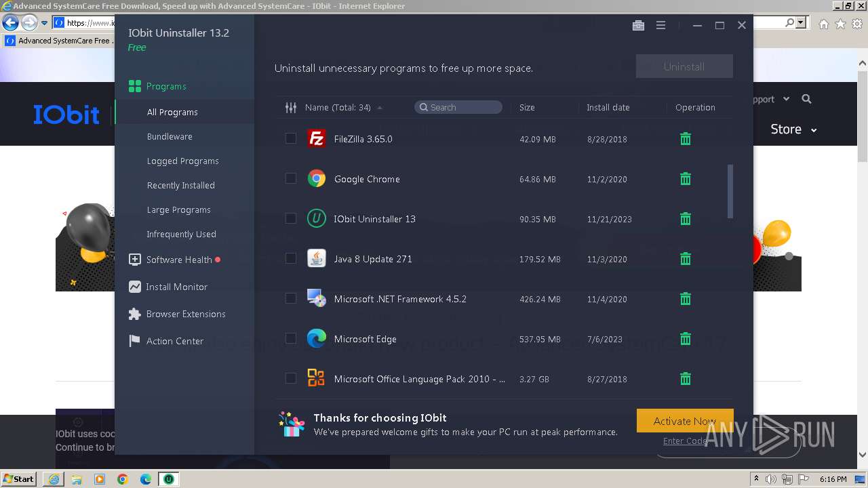Click the filter settings sliders icon

pos(291,107)
